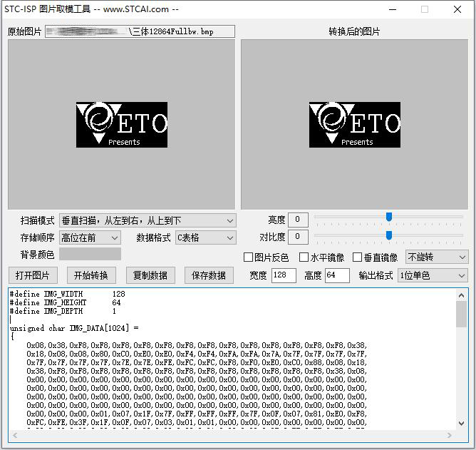476x450 pixels.
Task: Click the '#define IMG_WIDTH' line
Action: point(67,294)
